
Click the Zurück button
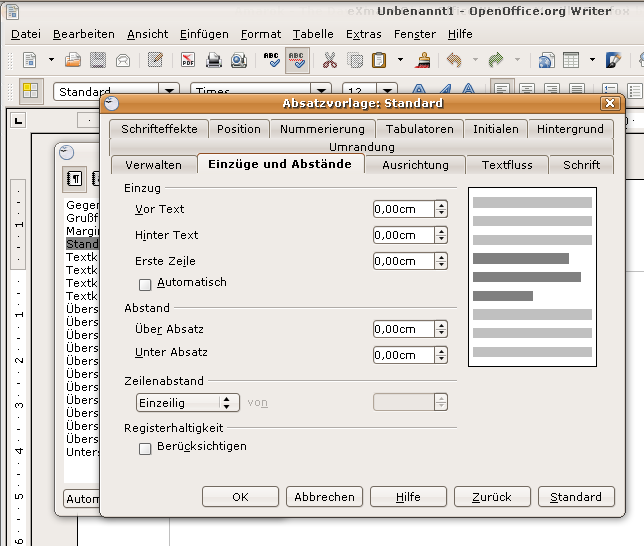(492, 497)
